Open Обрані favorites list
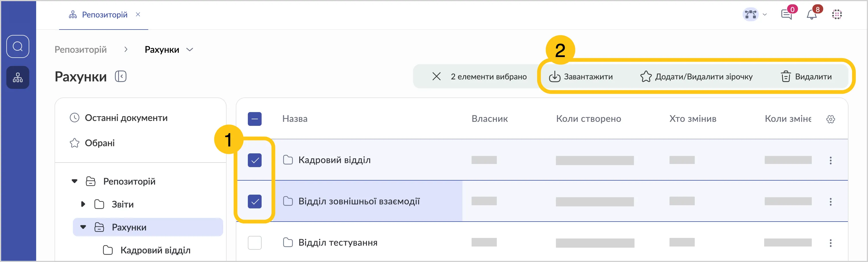The height and width of the screenshot is (262, 868). (x=100, y=143)
